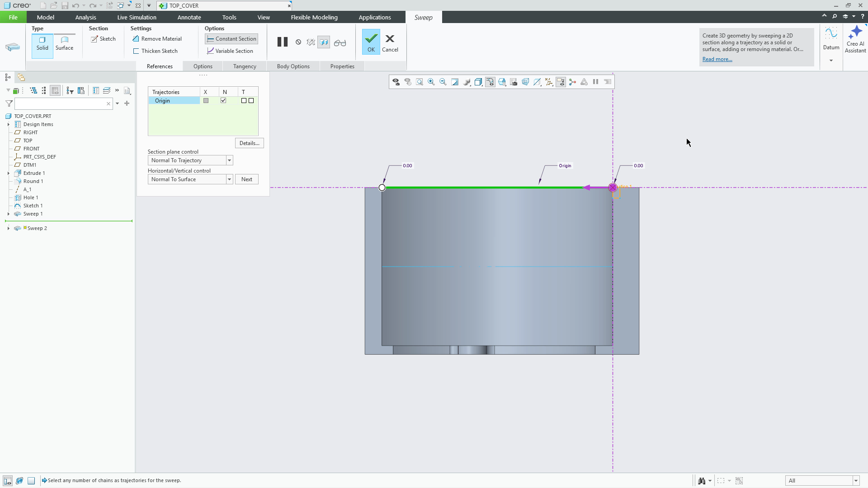The image size is (868, 488).
Task: Click the Layers stack icon in model tree
Action: pos(107,91)
